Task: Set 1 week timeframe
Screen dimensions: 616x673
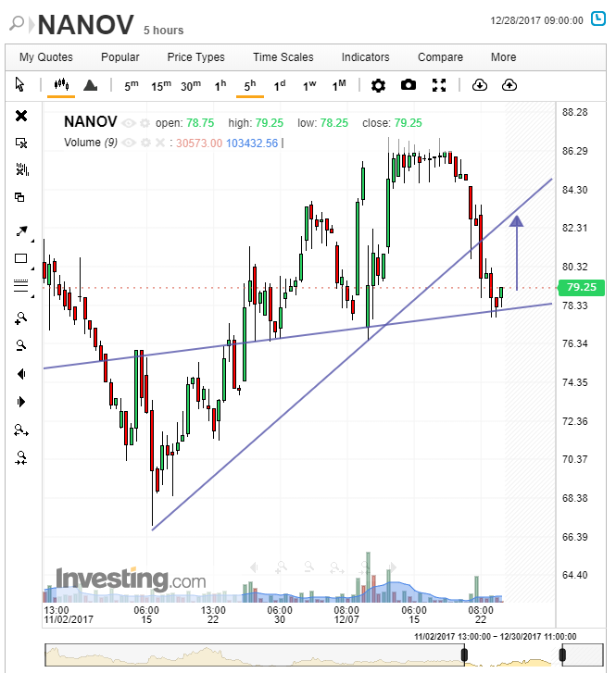Action: 309,85
